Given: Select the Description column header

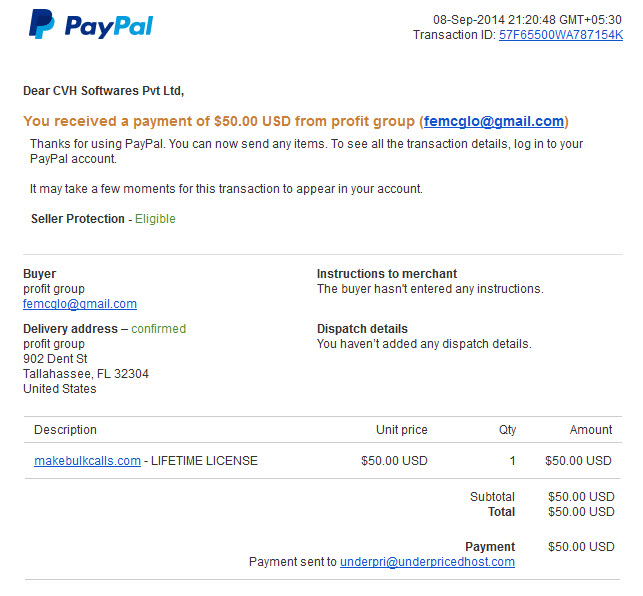Looking at the screenshot, I should click(66, 430).
